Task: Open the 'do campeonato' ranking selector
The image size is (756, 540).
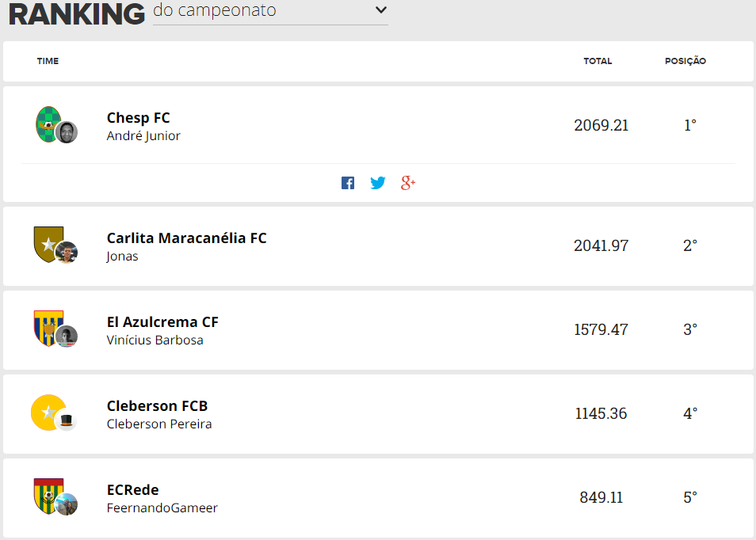Action: [x=270, y=12]
